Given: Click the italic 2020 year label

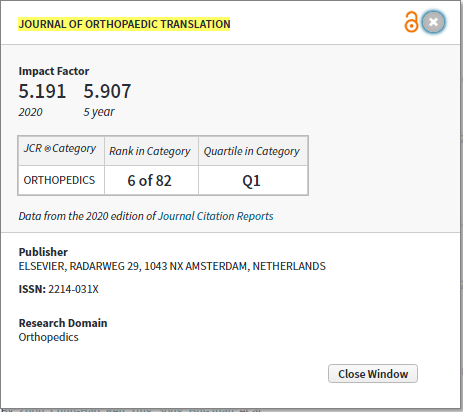Looking at the screenshot, I should 30,112.
